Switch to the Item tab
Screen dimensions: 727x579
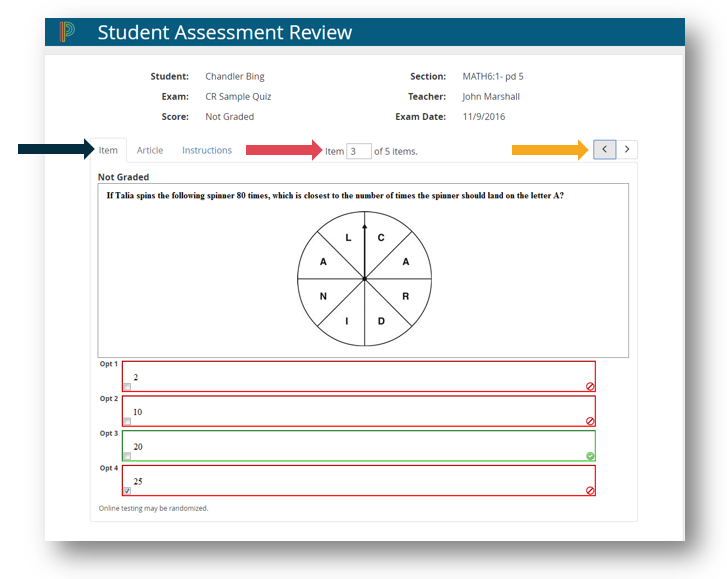108,150
